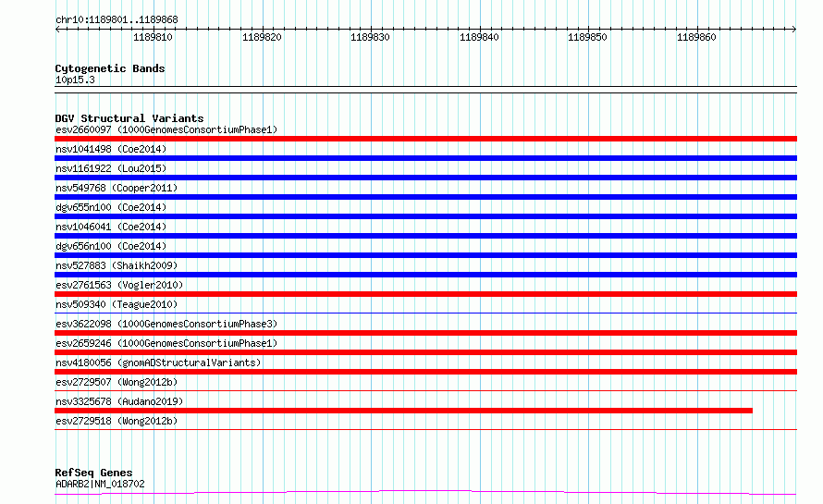Click ruler position 1189850
Viewport: 823px width, 504px height.
587,37
